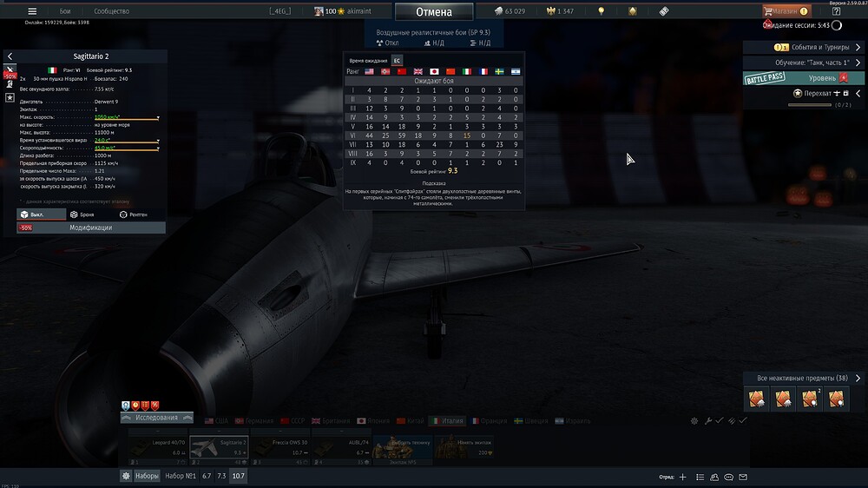Toggle the favorite star icon
The width and height of the screenshot is (868, 488).
pos(10,97)
